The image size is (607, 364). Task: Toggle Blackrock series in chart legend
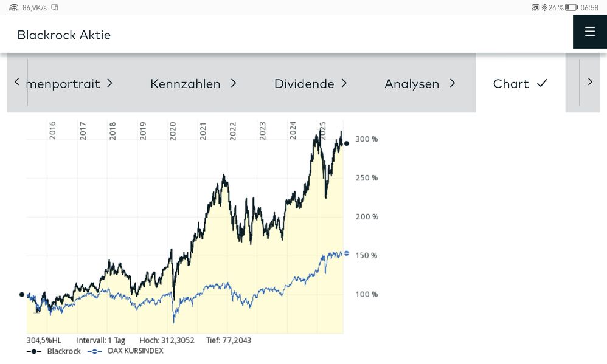click(x=54, y=351)
